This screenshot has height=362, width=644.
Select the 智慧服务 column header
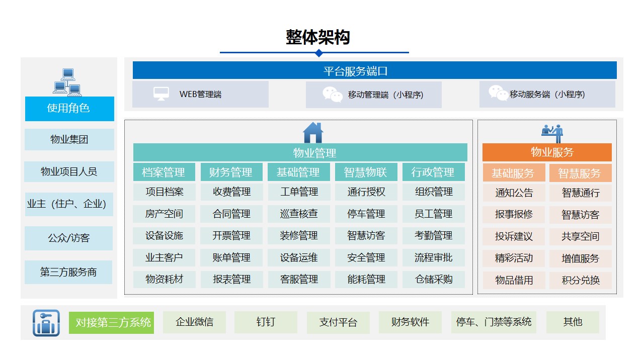click(x=581, y=173)
